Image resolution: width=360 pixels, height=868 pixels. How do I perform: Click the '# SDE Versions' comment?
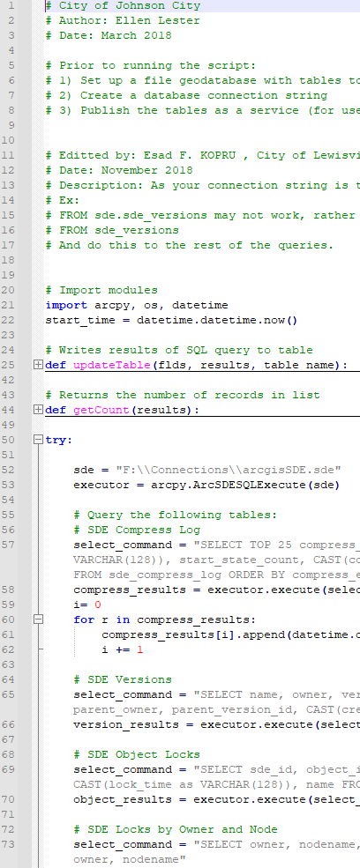123,679
